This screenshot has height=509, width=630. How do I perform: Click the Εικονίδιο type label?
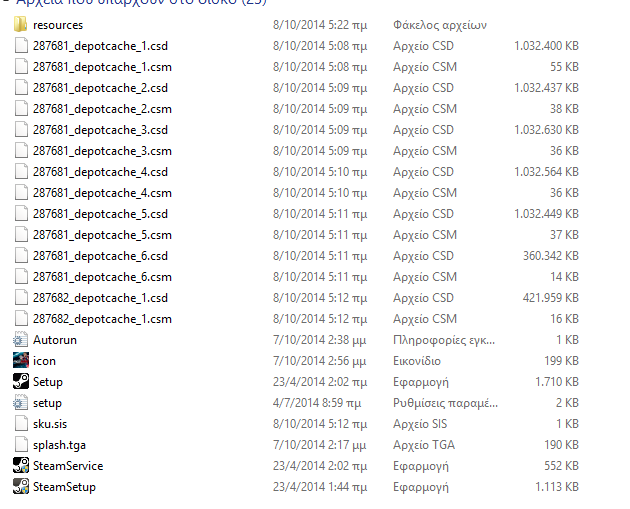click(x=417, y=361)
